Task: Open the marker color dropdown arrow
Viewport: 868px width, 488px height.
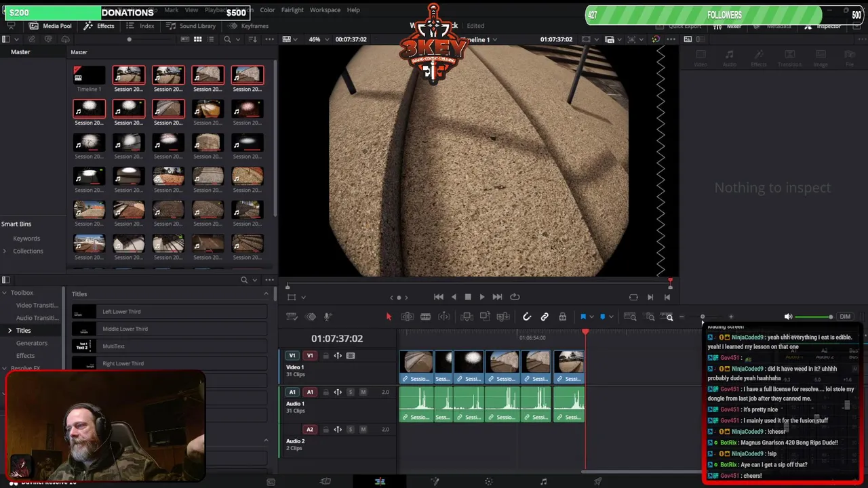Action: pos(611,317)
